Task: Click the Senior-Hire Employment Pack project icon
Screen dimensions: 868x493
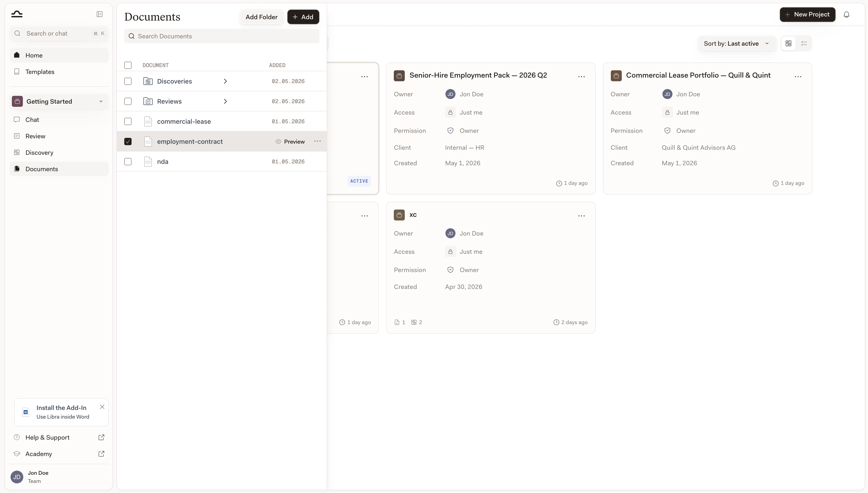Action: (x=399, y=76)
